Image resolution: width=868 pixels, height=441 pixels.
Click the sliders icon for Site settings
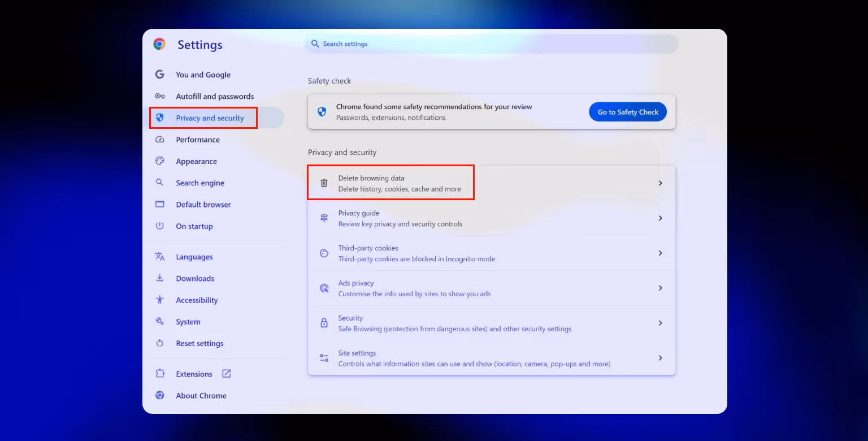click(x=324, y=358)
